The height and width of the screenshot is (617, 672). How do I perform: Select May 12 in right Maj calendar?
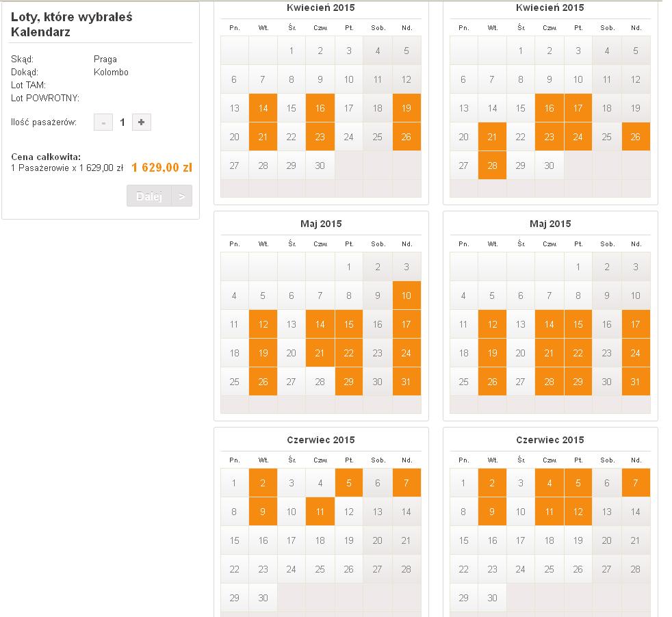click(493, 324)
